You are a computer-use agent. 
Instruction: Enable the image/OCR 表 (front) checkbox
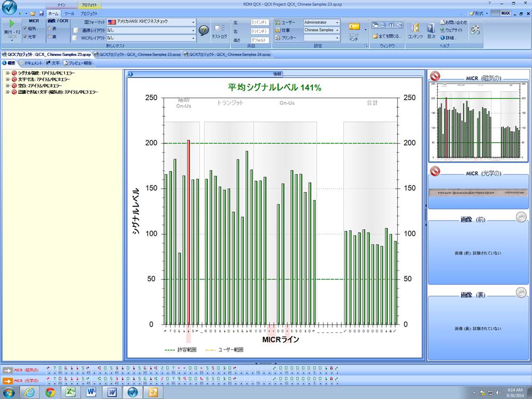click(49, 28)
